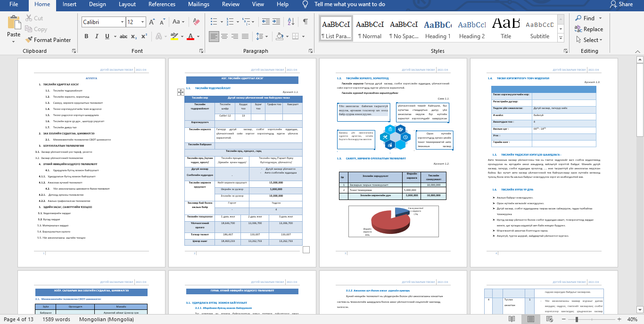Toggle show paragraph marks
644x324 pixels.
tap(305, 22)
